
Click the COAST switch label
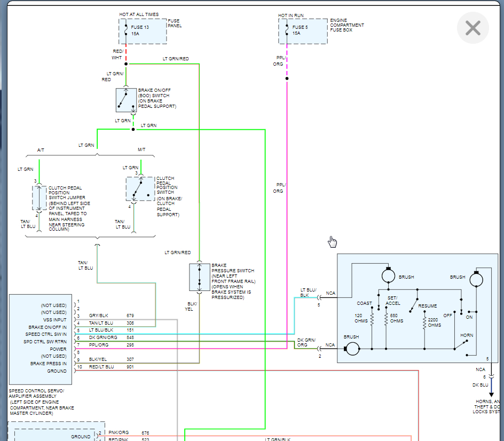click(365, 303)
